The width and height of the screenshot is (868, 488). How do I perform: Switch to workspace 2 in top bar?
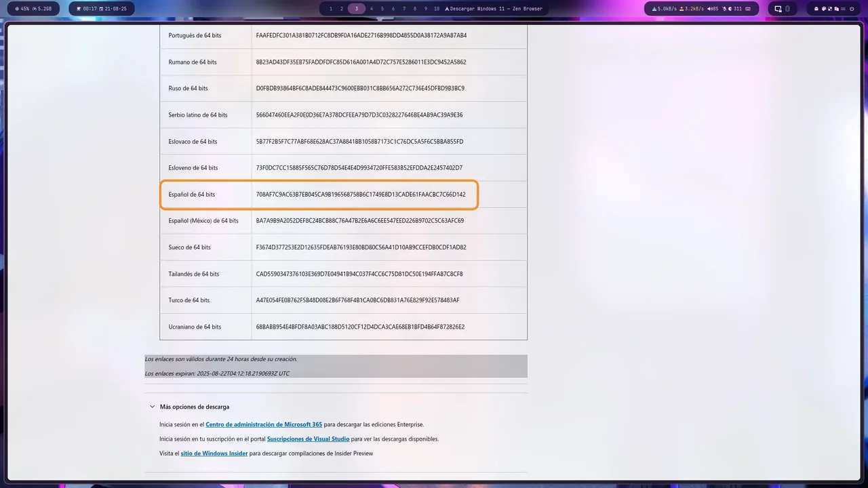click(342, 9)
